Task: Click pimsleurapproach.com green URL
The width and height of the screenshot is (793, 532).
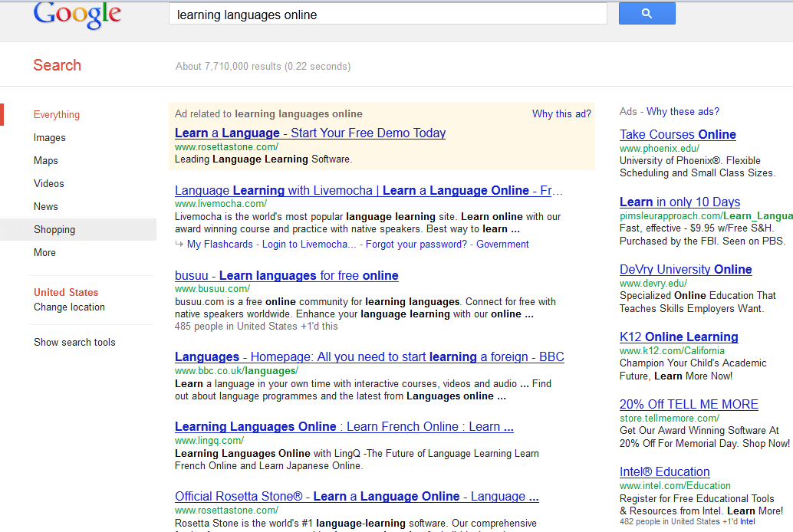Action: (706, 216)
